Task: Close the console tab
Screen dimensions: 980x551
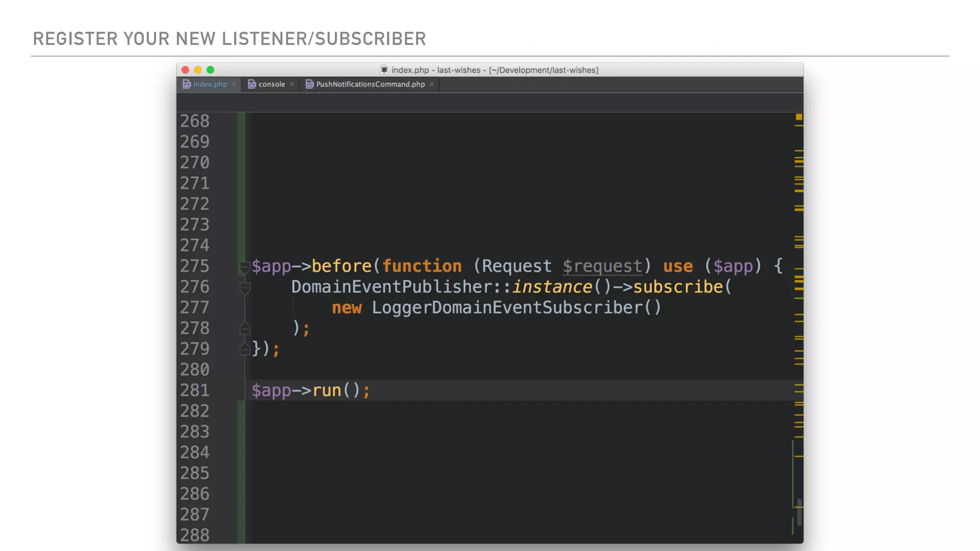Action: [292, 84]
